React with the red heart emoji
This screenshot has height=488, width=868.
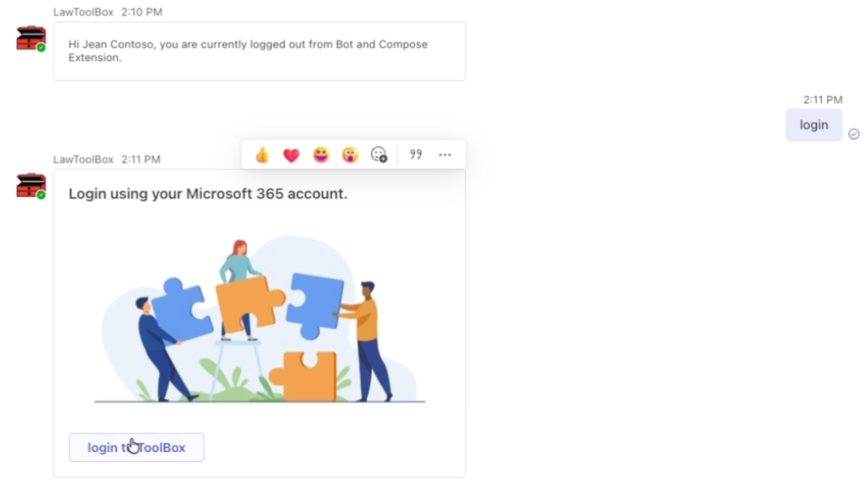pos(291,155)
